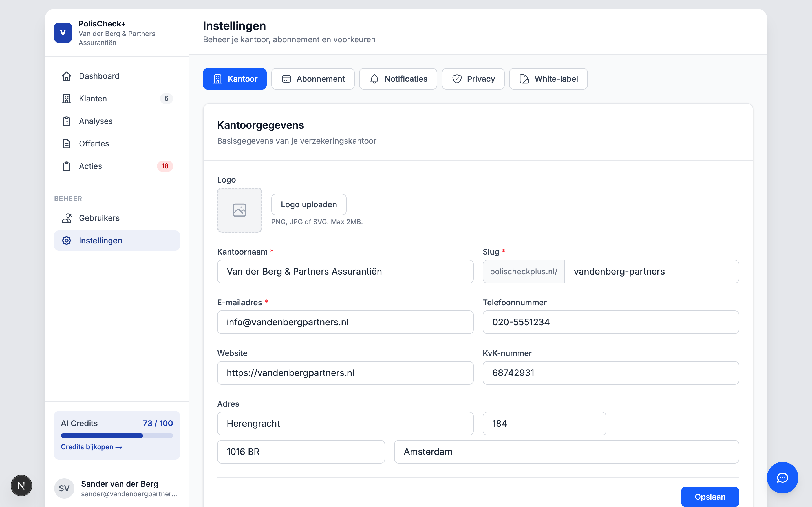Screen dimensions: 812x507
Task: Open the Gebruikers management page
Action: point(99,218)
